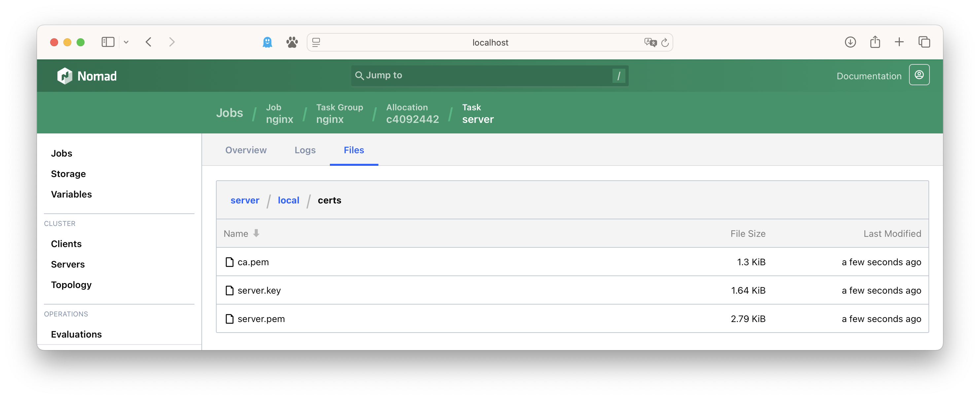The width and height of the screenshot is (980, 399).
Task: Switch to the Overview tab
Action: coord(246,150)
